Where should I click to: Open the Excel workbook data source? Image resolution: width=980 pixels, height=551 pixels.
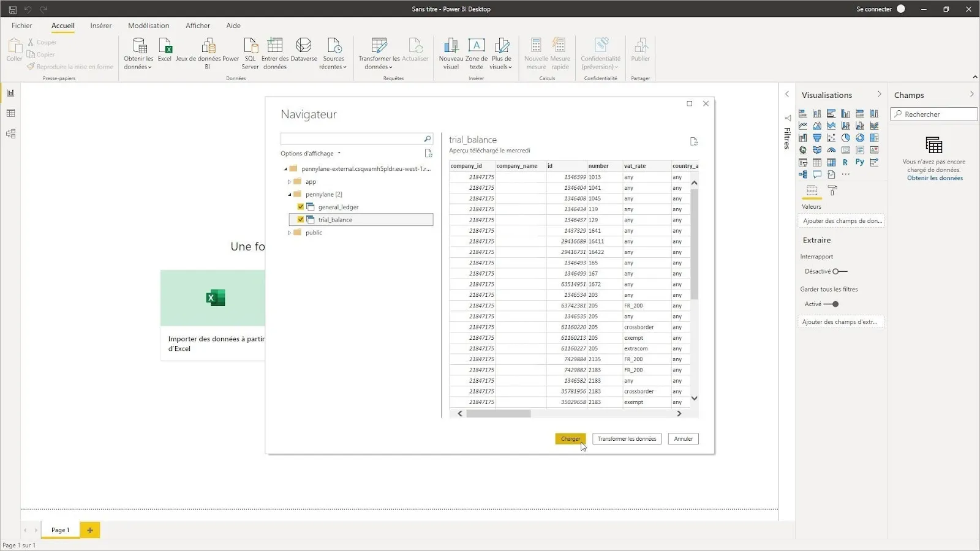(165, 50)
